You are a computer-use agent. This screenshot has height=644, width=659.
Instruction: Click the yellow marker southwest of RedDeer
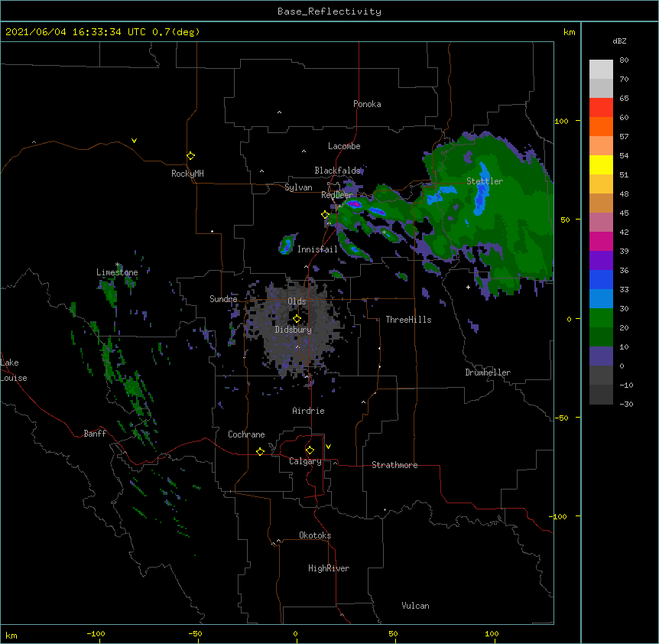pyautogui.click(x=325, y=215)
